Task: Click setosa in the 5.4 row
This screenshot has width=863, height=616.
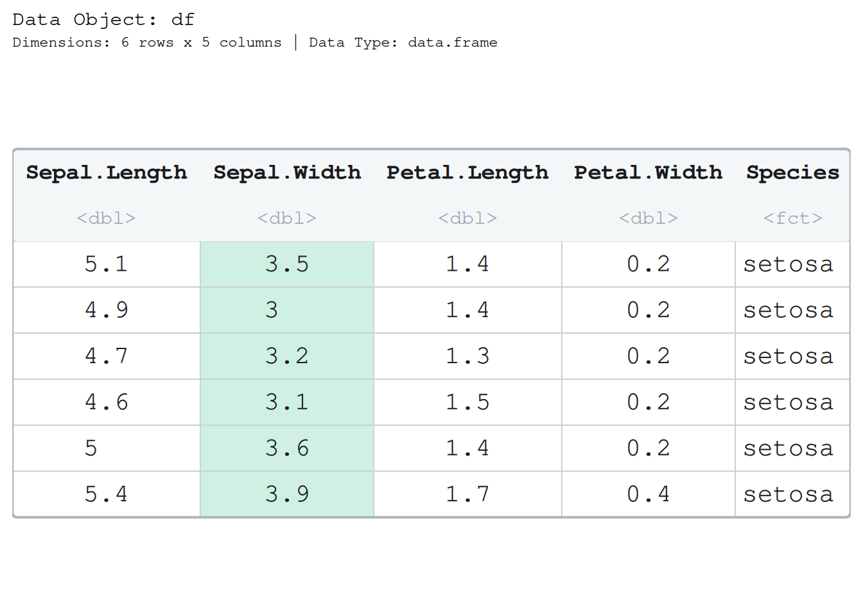Action: point(792,494)
